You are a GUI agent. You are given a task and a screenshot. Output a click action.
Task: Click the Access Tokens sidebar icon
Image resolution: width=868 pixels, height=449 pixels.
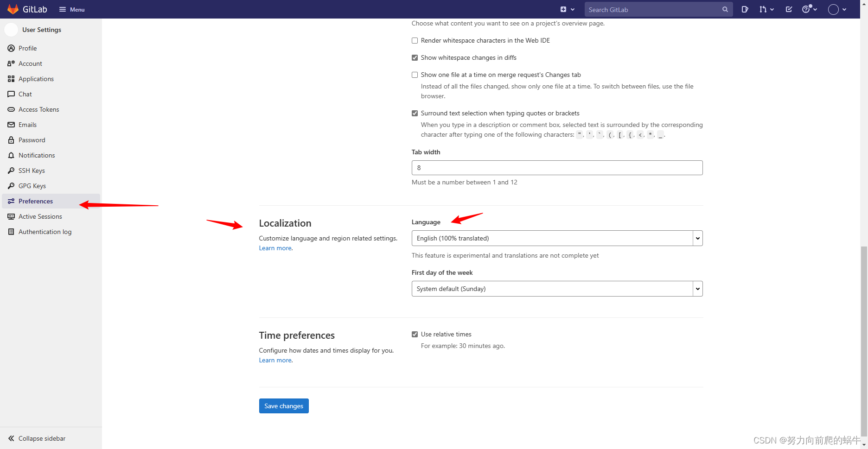pos(11,109)
